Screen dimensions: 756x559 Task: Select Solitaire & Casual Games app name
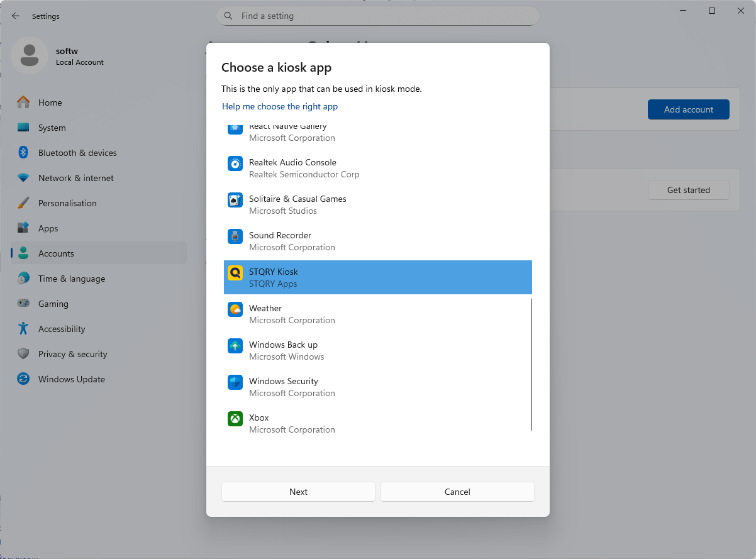pos(297,199)
